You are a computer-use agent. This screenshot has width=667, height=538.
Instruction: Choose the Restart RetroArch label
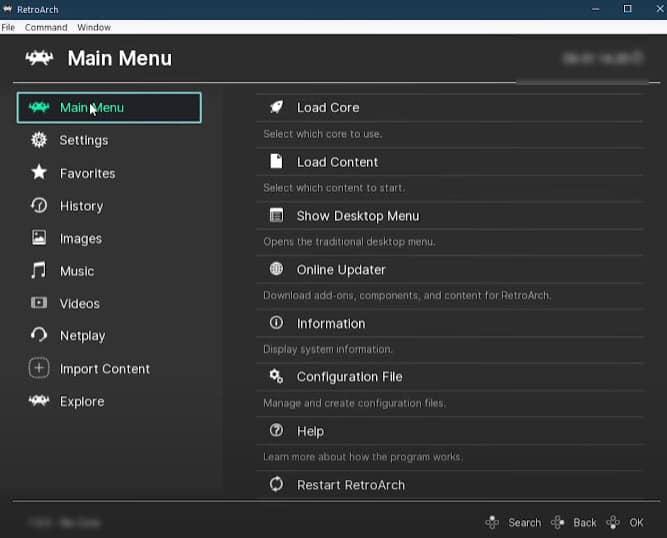[351, 485]
